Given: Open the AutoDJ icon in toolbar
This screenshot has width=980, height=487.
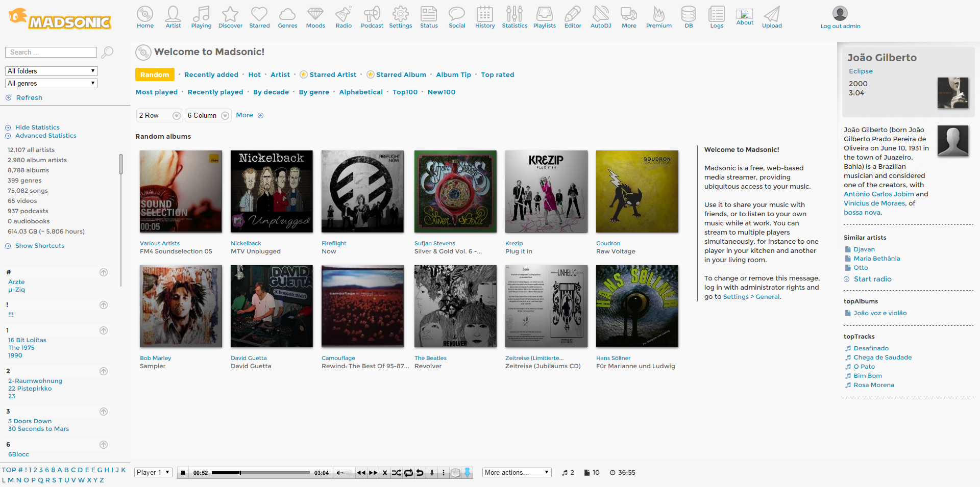Looking at the screenshot, I should [600, 17].
